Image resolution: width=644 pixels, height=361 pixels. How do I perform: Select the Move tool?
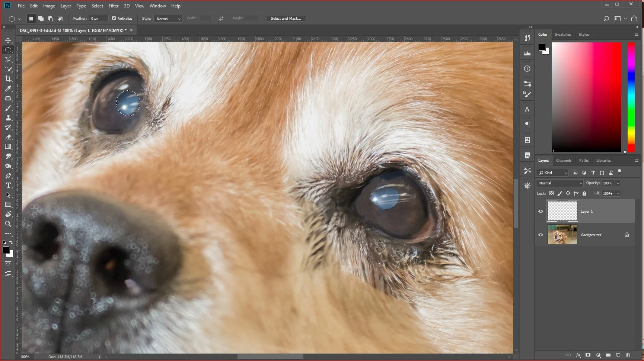coord(8,40)
